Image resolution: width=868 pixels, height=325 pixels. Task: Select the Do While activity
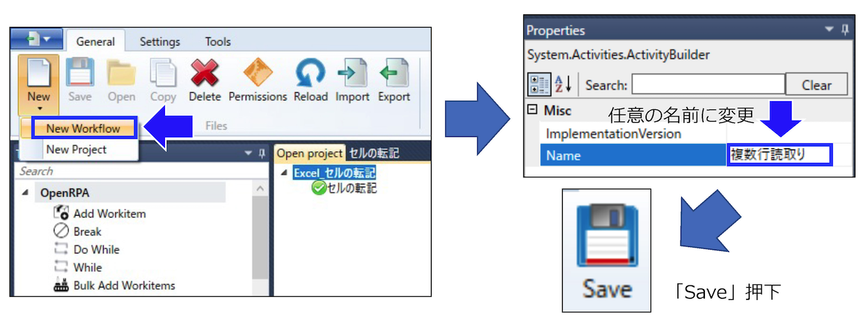click(96, 250)
